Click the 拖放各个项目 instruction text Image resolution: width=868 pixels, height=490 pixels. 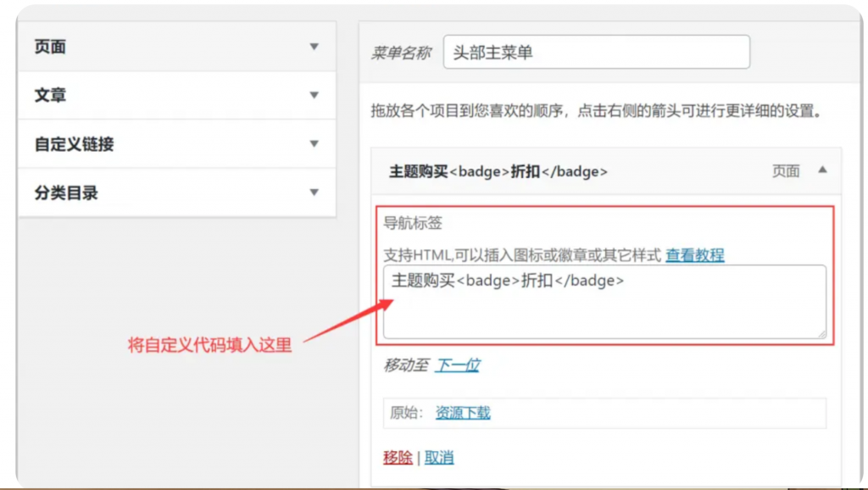(x=596, y=111)
